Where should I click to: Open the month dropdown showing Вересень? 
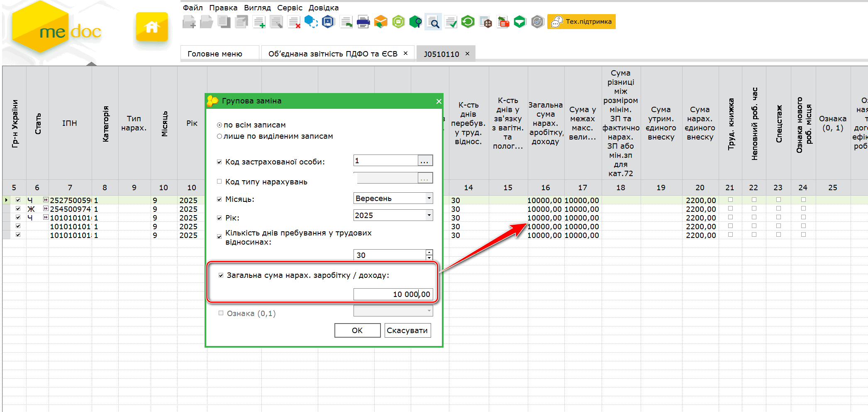click(429, 198)
